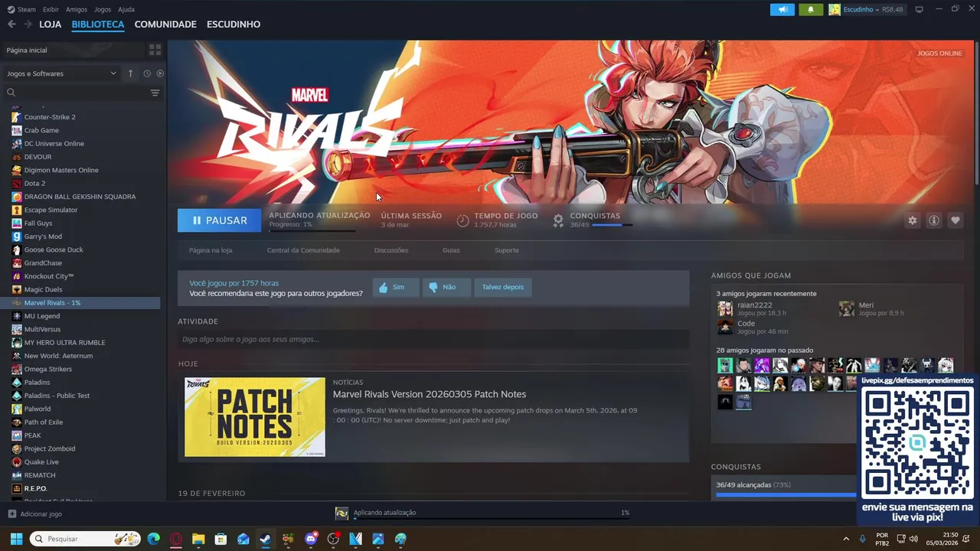Open the Discussões tab

coord(391,250)
